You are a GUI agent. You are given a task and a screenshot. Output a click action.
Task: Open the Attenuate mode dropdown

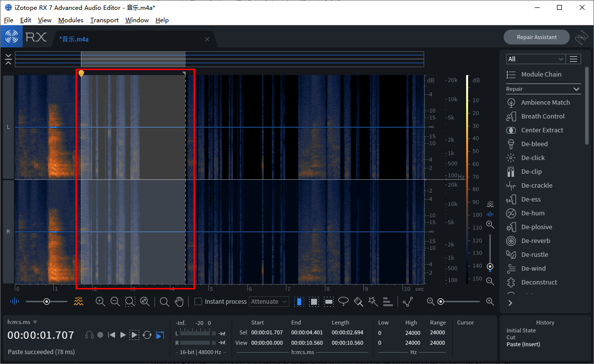click(x=269, y=301)
